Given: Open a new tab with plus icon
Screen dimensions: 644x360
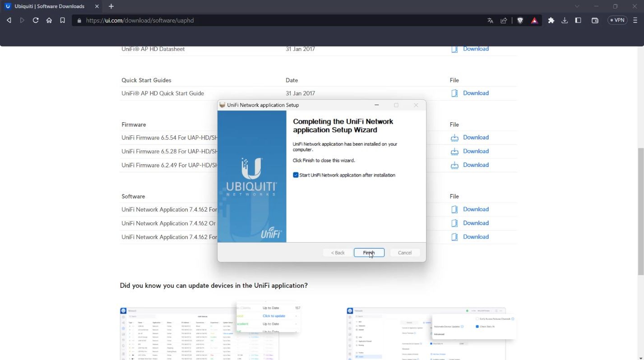Looking at the screenshot, I should (111, 6).
